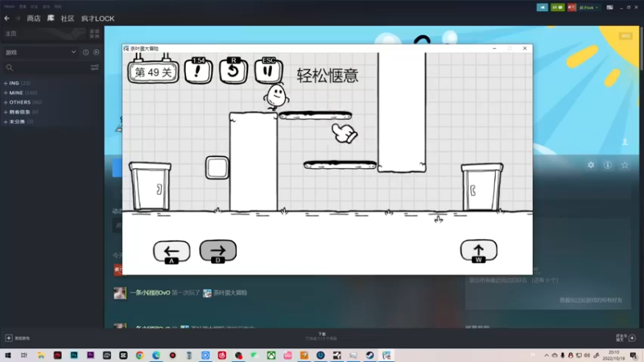
Task: Show hidden system tray icons
Action: pyautogui.click(x=547, y=356)
